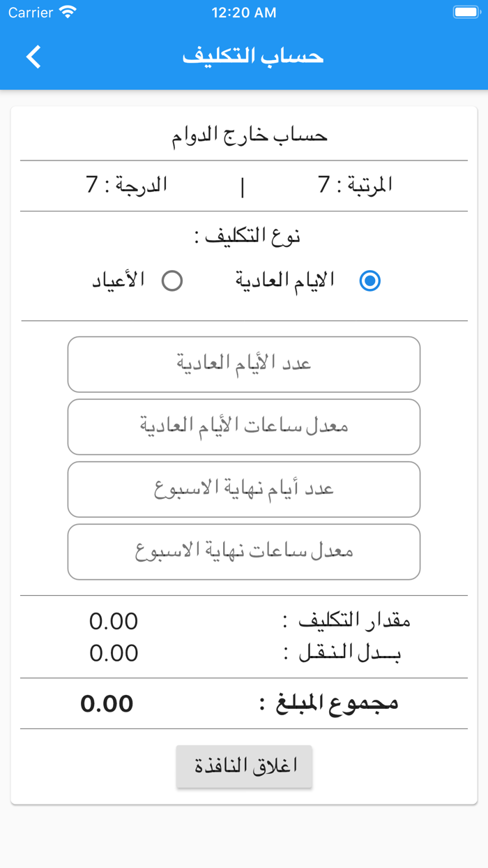Click the عدد أيام نهاية الاسبوع input field
Viewport: 488px width, 868px height.
click(244, 489)
